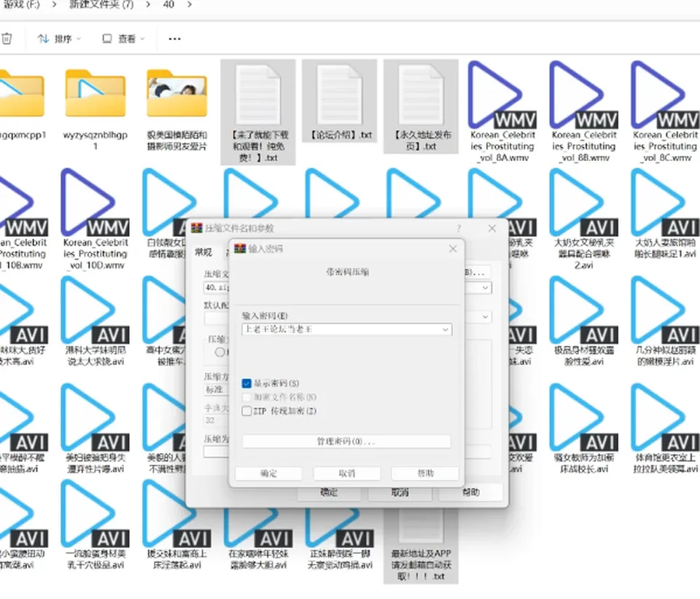Select the txt file starting with 【来了就能下载
Viewport: 700px width, 599px height.
pos(258,95)
